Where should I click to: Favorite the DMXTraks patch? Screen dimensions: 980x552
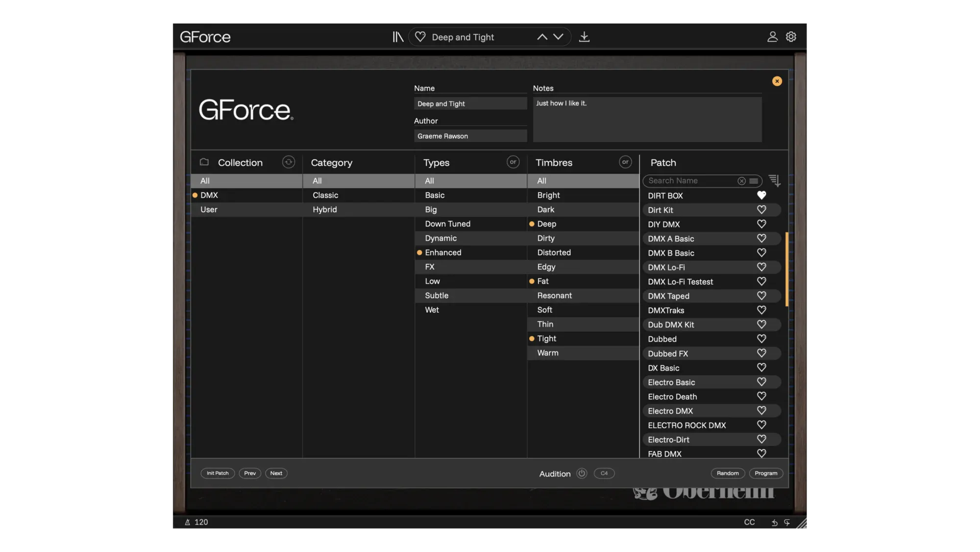coord(761,310)
